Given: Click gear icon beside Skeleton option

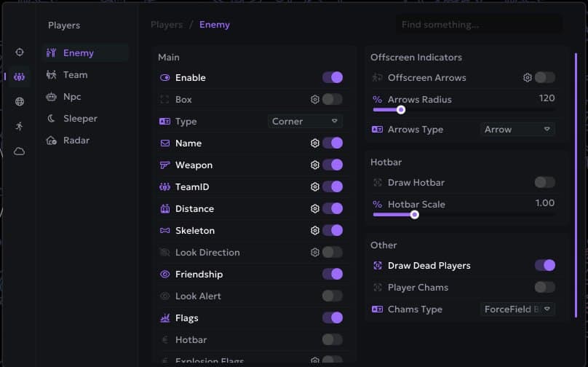Looking at the screenshot, I should (x=315, y=231).
